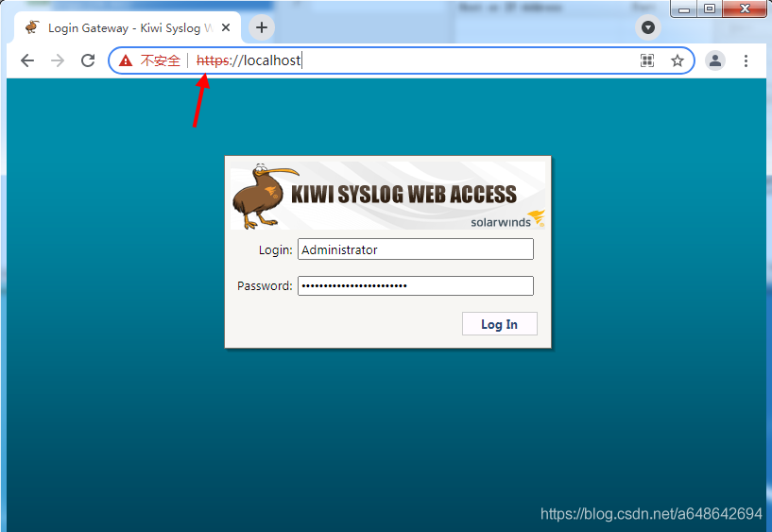Image resolution: width=772 pixels, height=532 pixels.
Task: Minimize the browser window
Action: [x=684, y=9]
